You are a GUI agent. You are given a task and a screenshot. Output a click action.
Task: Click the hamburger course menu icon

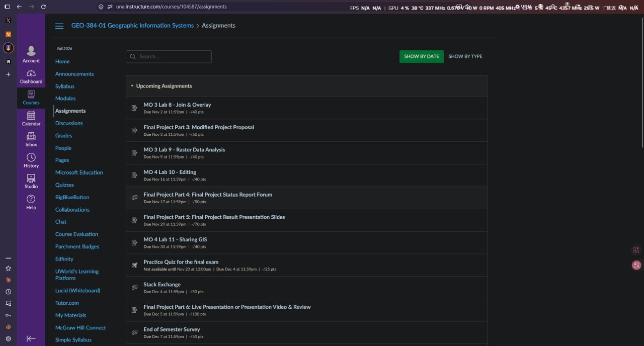click(59, 26)
